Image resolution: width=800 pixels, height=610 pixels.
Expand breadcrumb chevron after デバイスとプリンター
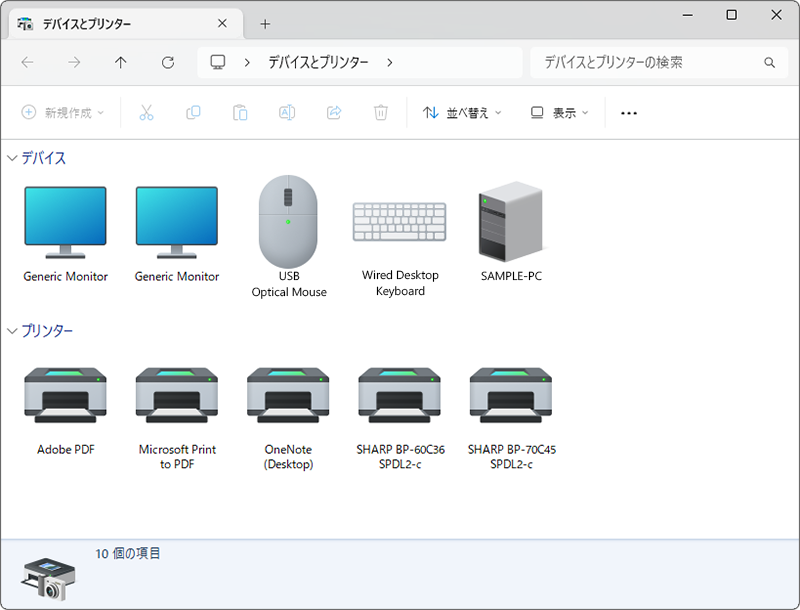coord(390,63)
